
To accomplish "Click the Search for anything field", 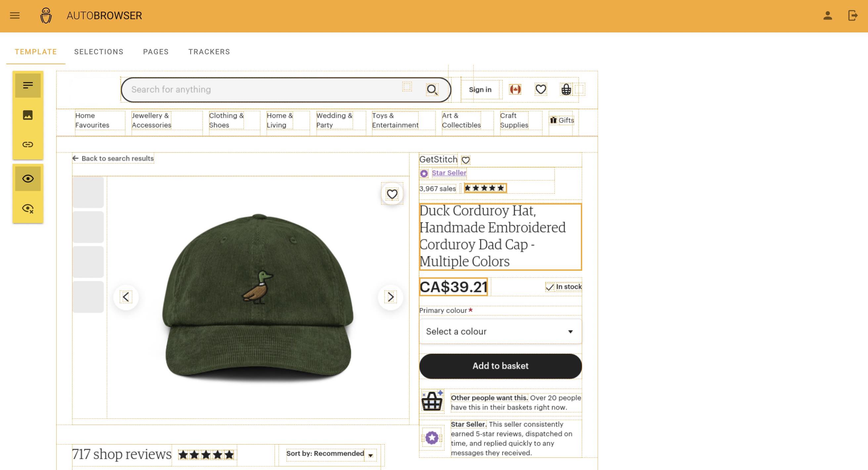I will (263, 90).
